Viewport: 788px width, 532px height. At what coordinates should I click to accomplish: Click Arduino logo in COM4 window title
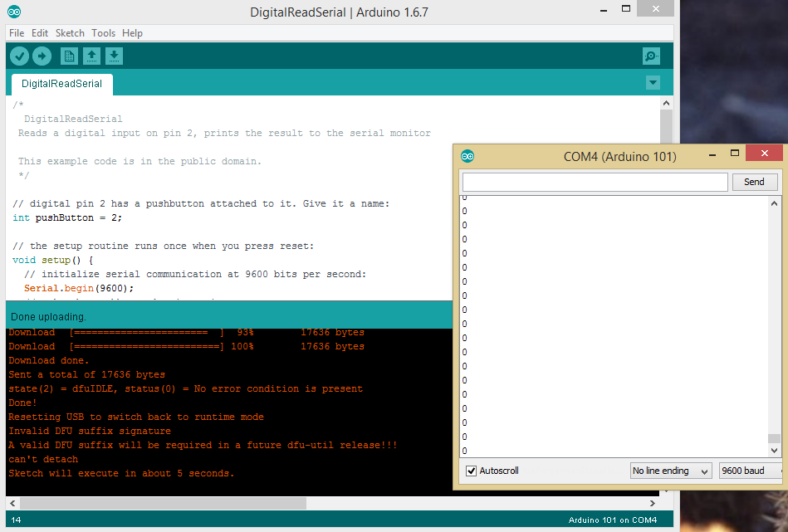467,156
